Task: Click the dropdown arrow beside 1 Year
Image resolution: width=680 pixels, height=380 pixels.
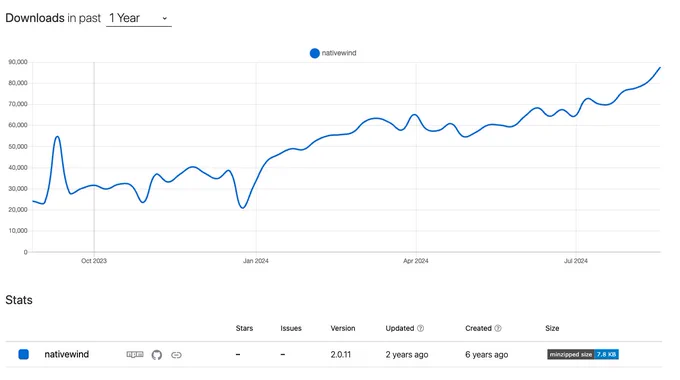Action: pyautogui.click(x=165, y=19)
